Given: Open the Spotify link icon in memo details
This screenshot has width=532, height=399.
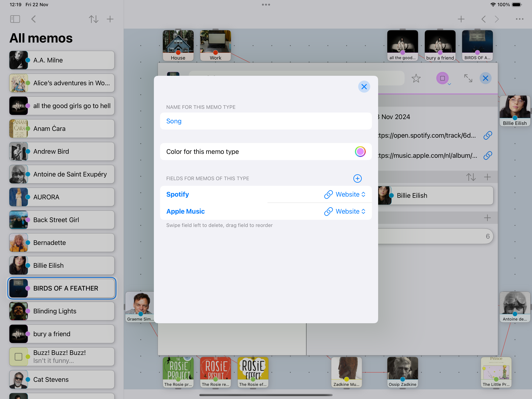Looking at the screenshot, I should pos(488,135).
